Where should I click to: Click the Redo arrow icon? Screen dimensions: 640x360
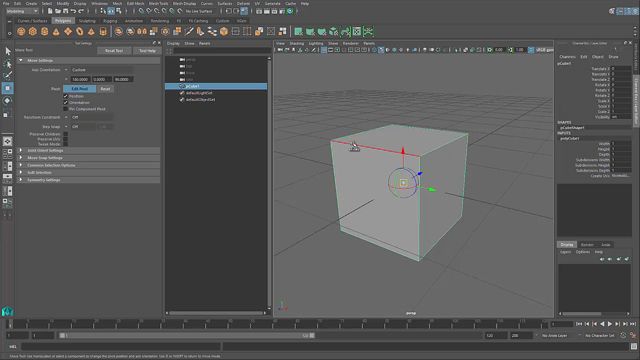pyautogui.click(x=81, y=11)
